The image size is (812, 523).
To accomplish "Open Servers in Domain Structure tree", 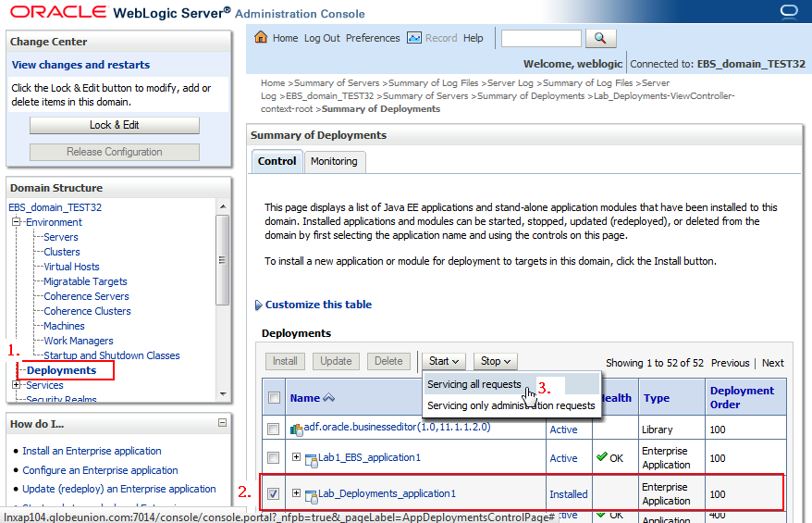I will point(61,237).
